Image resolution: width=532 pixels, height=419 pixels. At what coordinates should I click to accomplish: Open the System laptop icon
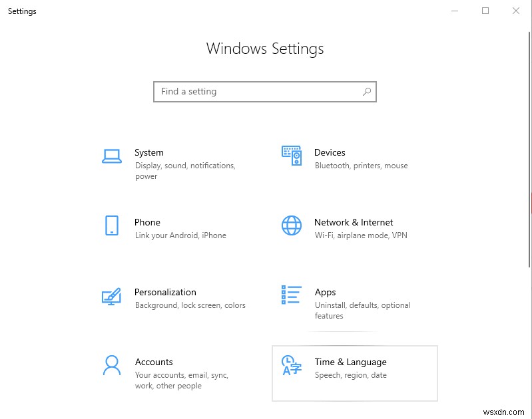(x=112, y=156)
